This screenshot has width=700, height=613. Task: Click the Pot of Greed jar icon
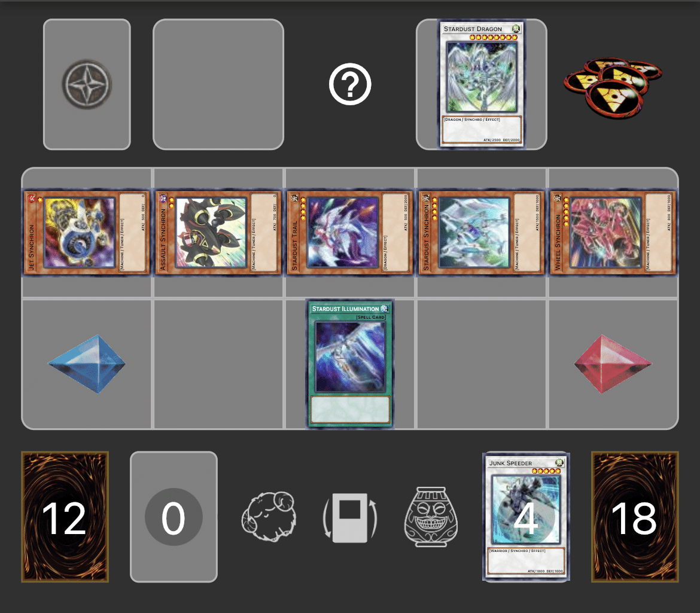[x=431, y=517]
